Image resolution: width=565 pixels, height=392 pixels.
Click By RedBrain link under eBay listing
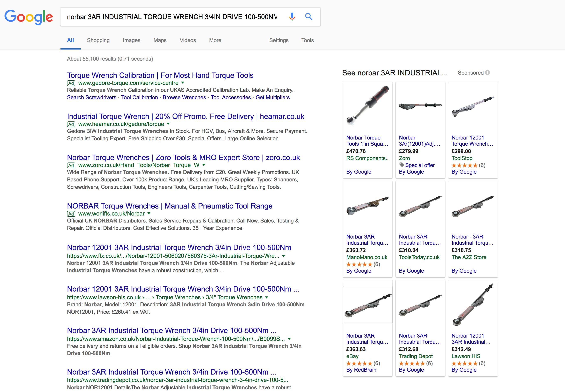click(361, 370)
